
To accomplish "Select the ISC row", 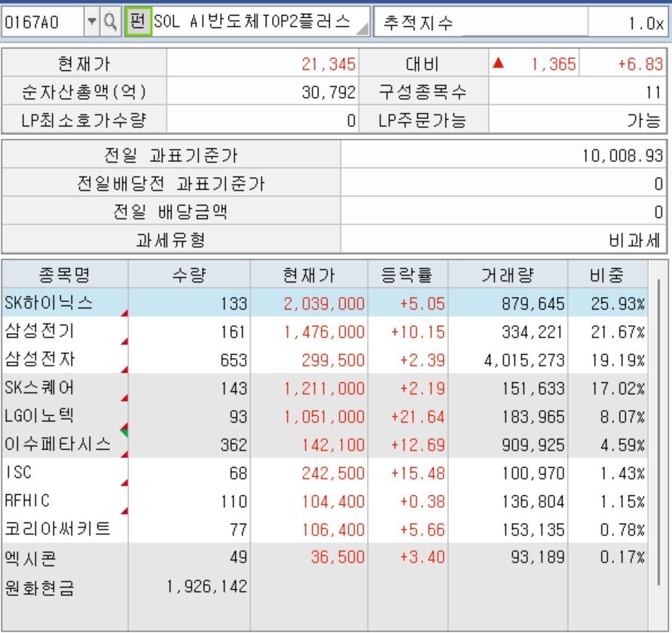I will [x=325, y=472].
